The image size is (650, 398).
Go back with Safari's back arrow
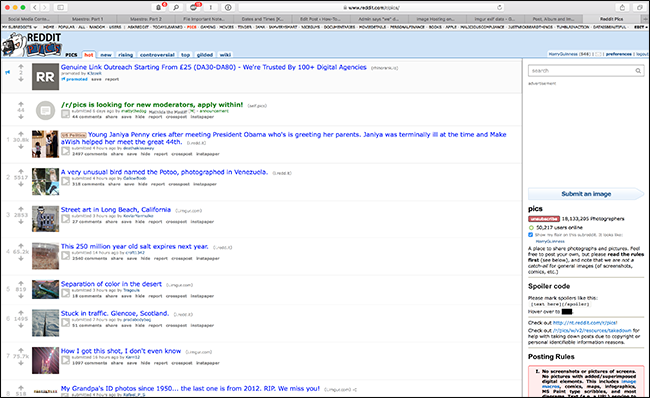[35, 7]
